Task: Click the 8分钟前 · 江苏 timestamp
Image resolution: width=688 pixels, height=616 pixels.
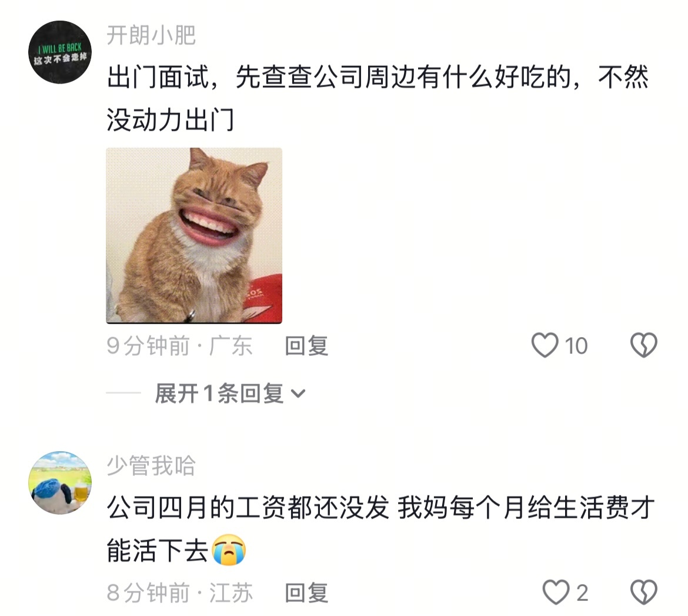Action: coord(179,592)
